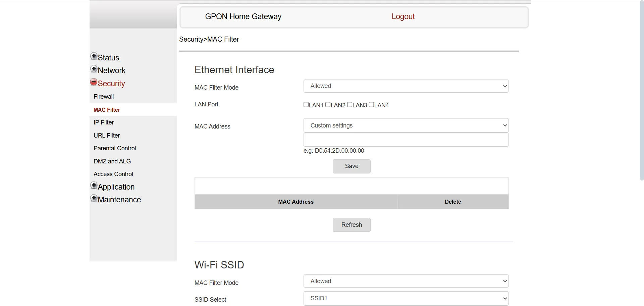Expand the Maintenance section
Screen dimensions: 644x306
coord(94,198)
